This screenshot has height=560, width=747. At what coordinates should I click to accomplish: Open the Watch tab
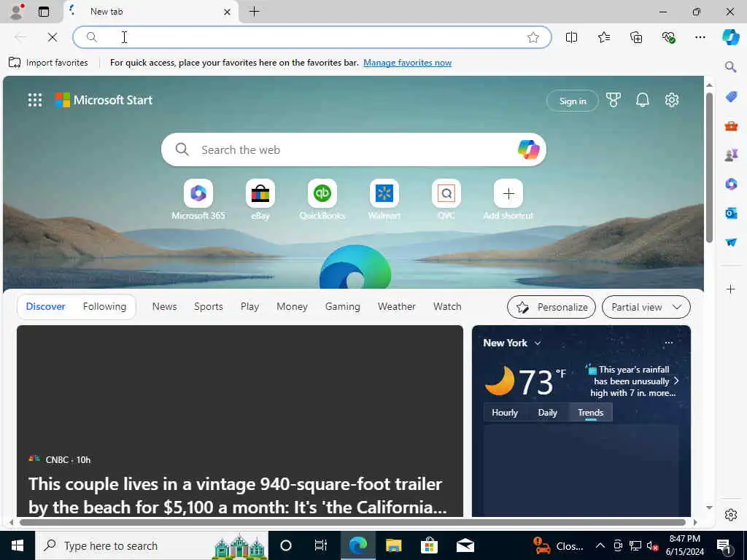447,306
